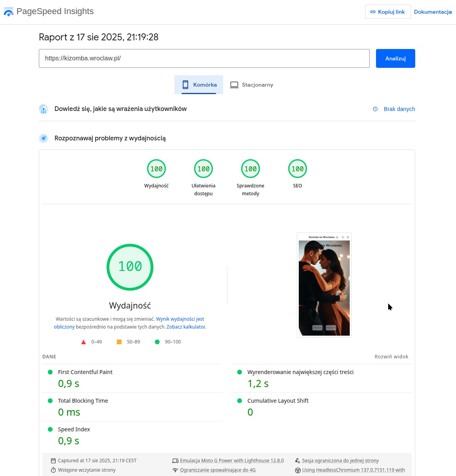Image resolution: width=456 pixels, height=476 pixels.
Task: Click the stopwatch icon beside Wstępne wczytanie strony
Action: coord(53,470)
